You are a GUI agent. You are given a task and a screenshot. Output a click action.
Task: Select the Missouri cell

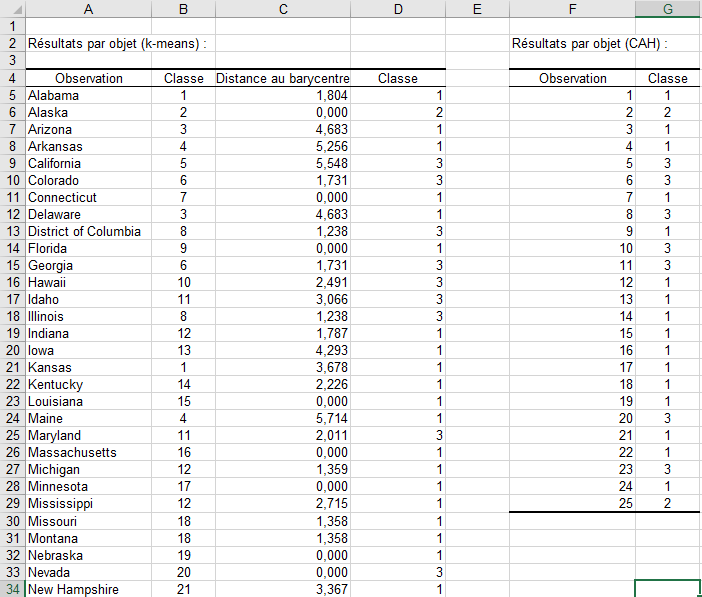pyautogui.click(x=89, y=521)
